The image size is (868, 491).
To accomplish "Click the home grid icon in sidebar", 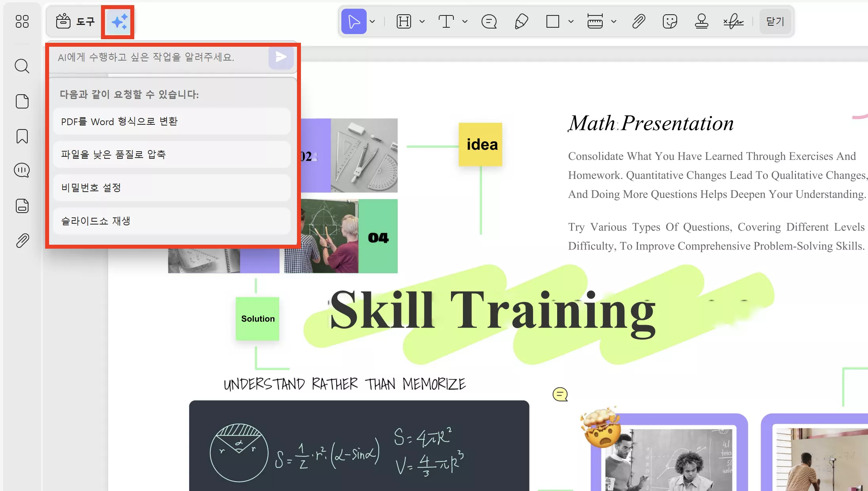I will click(x=22, y=21).
